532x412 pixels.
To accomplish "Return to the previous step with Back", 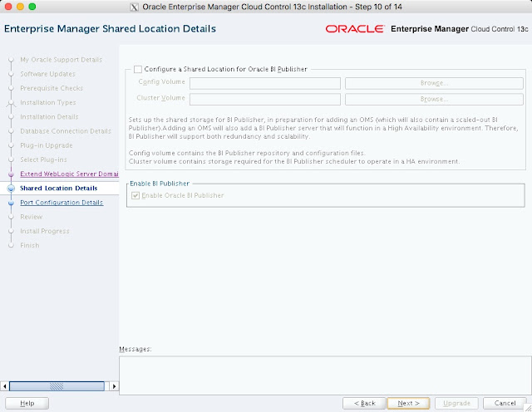I will click(x=364, y=403).
